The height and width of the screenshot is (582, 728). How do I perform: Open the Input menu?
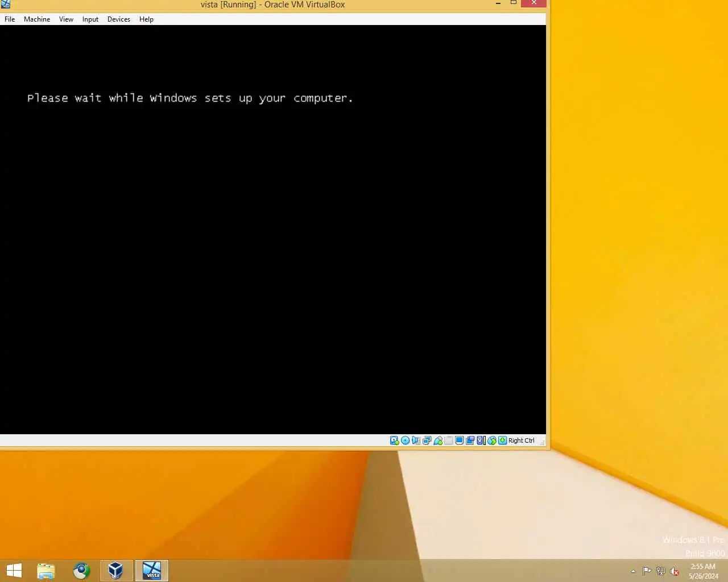[x=90, y=19]
